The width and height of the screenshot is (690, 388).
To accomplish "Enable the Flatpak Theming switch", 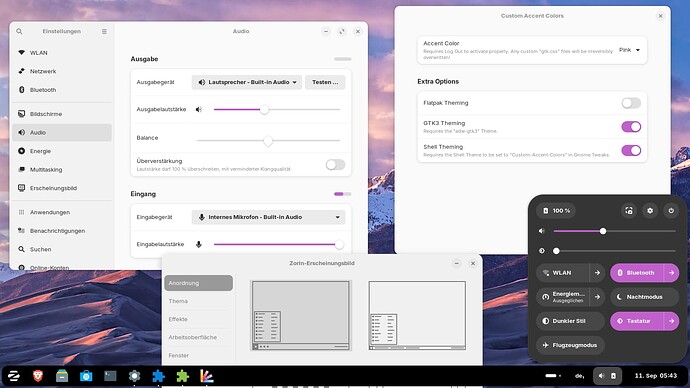I will (x=631, y=103).
